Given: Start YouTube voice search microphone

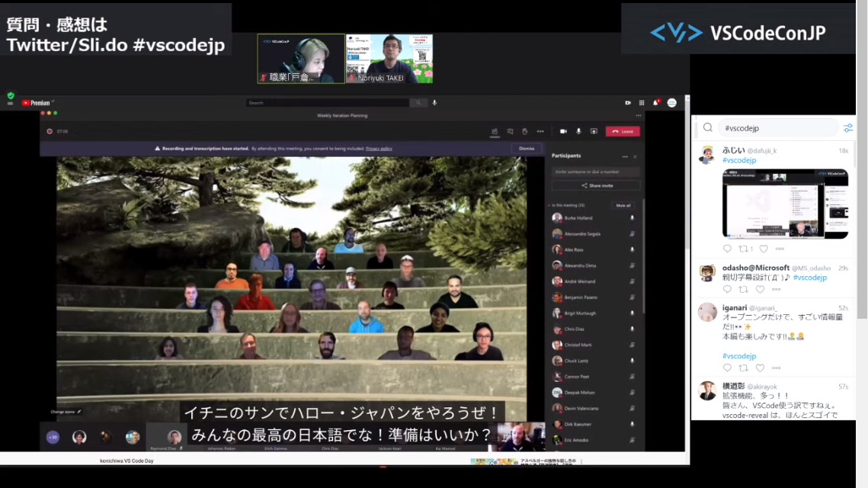Looking at the screenshot, I should 434,103.
